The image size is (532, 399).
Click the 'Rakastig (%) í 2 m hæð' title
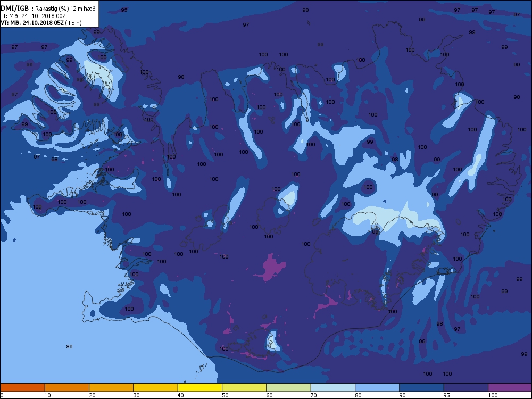click(66, 9)
